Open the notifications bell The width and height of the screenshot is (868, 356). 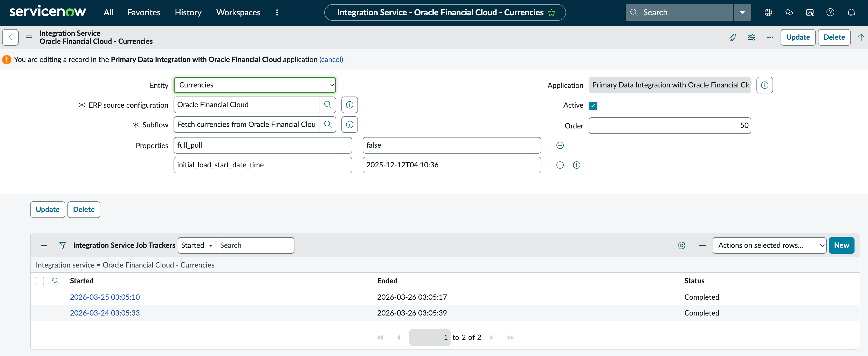pos(851,12)
